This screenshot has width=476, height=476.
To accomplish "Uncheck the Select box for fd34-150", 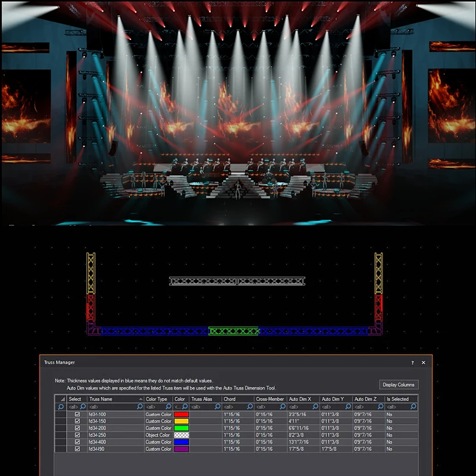I will tap(77, 421).
